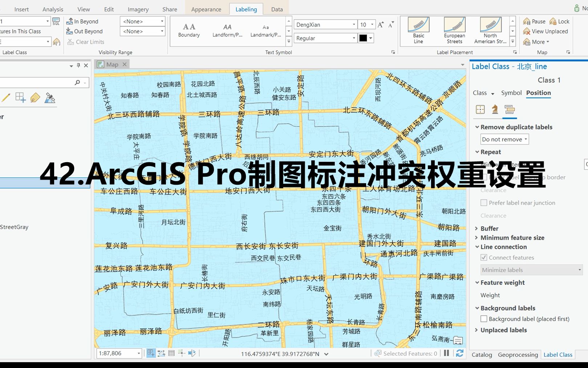Enable Background label (placed first) checkbox

483,319
